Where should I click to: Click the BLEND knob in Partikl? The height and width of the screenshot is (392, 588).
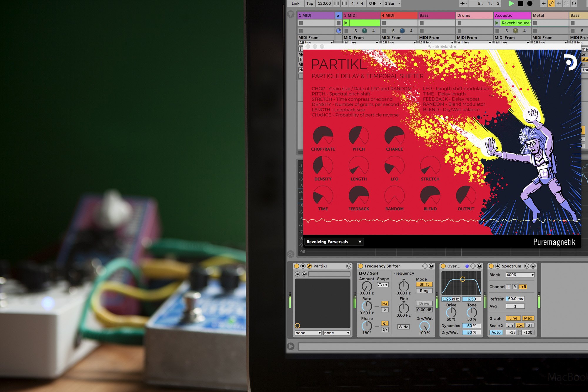430,196
